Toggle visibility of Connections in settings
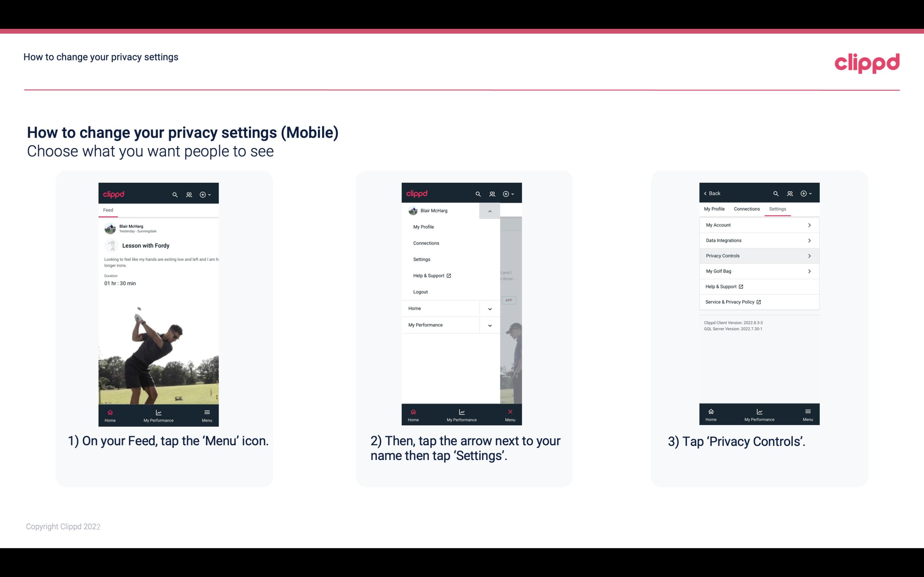The height and width of the screenshot is (577, 924). pos(746,209)
